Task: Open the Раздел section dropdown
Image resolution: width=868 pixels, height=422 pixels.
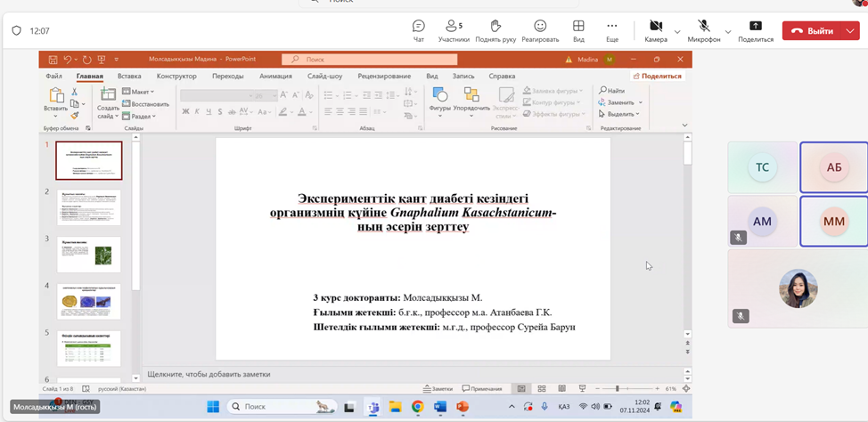Action: 139,116
